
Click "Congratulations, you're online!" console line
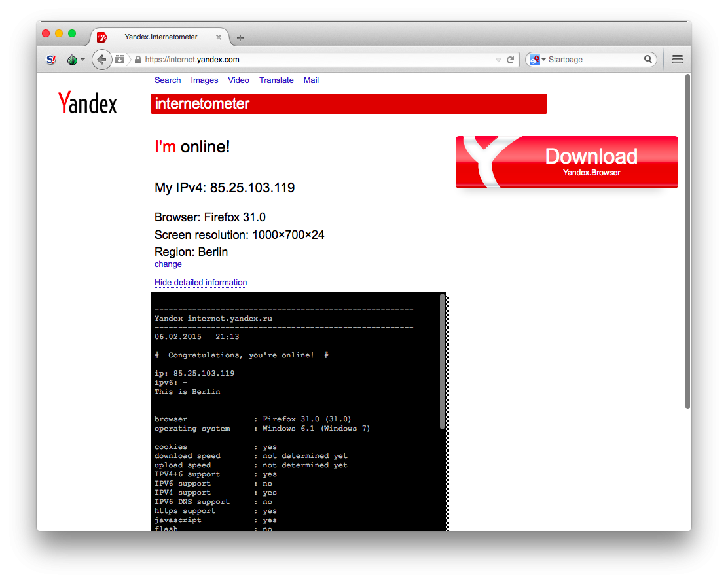click(242, 355)
